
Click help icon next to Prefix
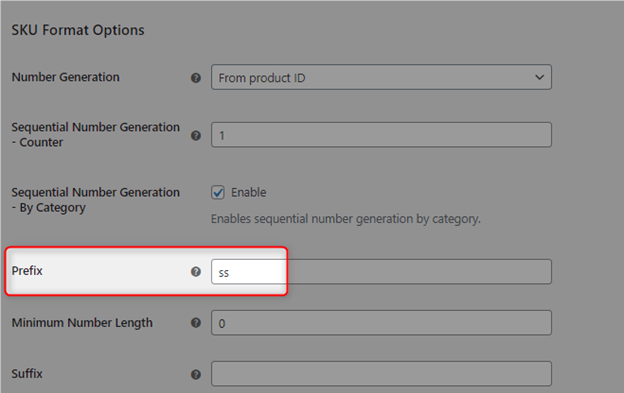(x=195, y=272)
